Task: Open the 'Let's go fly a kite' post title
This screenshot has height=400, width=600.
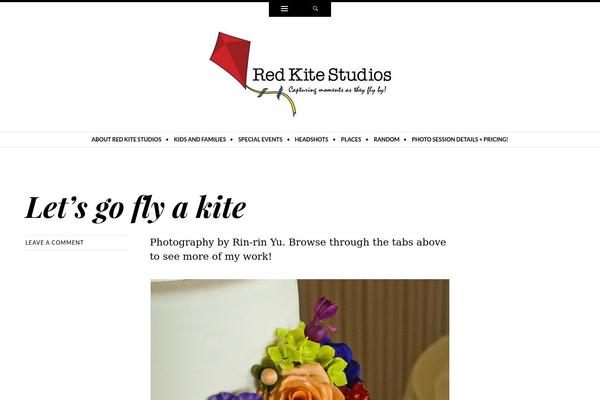Action: (x=135, y=208)
